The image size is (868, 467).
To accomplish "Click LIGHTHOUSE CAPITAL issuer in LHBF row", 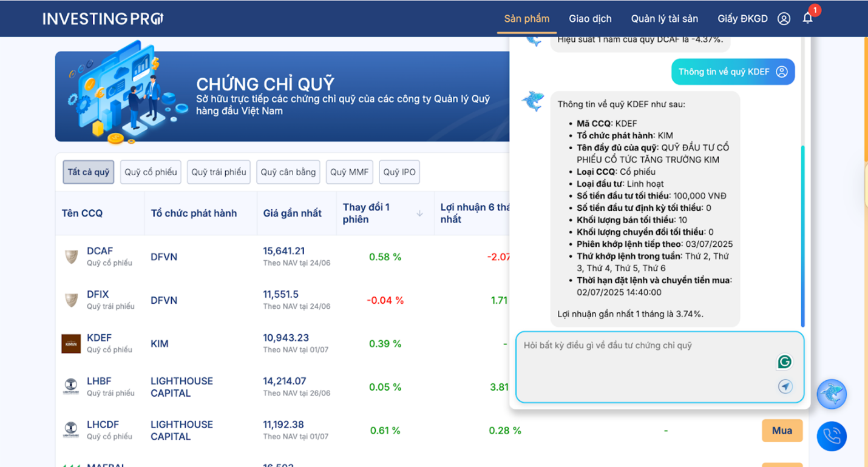I will click(x=181, y=387).
